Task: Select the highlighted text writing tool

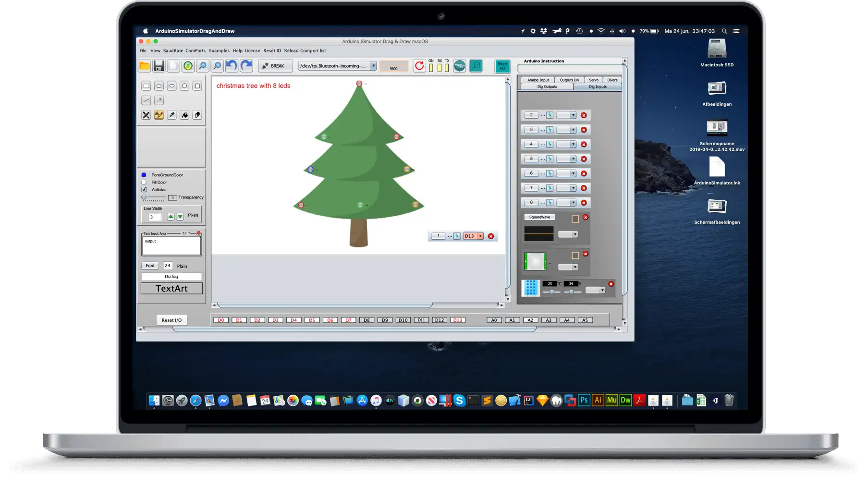Action: 159,115
